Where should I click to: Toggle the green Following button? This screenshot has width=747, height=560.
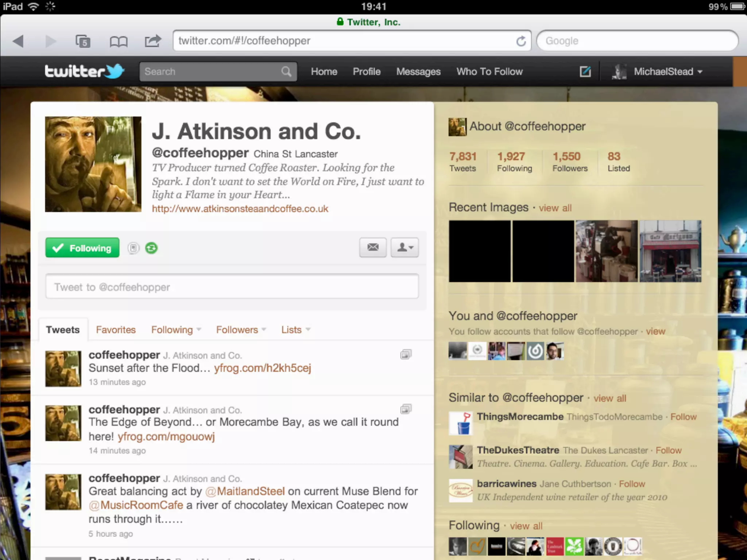[x=82, y=248]
